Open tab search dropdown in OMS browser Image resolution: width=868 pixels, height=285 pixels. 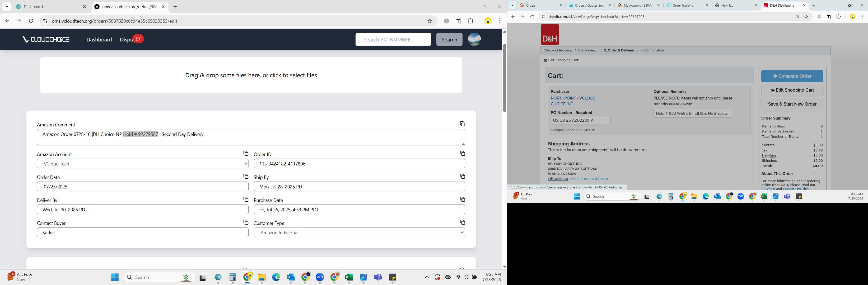tap(7, 7)
